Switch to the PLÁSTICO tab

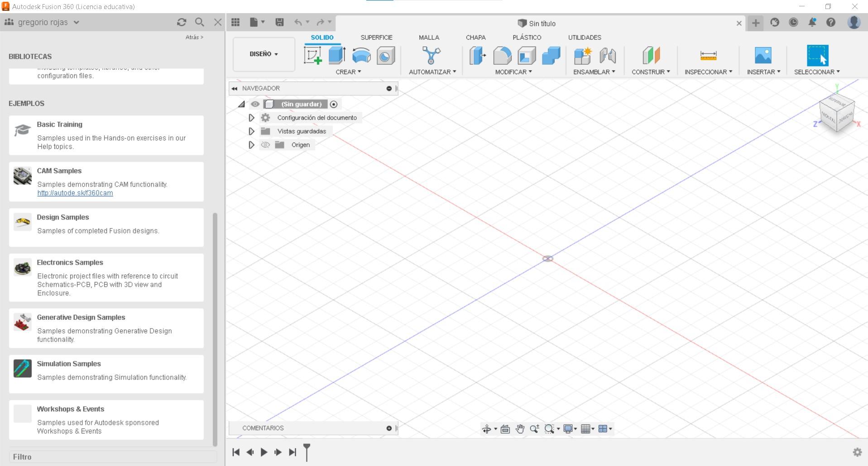pyautogui.click(x=527, y=38)
